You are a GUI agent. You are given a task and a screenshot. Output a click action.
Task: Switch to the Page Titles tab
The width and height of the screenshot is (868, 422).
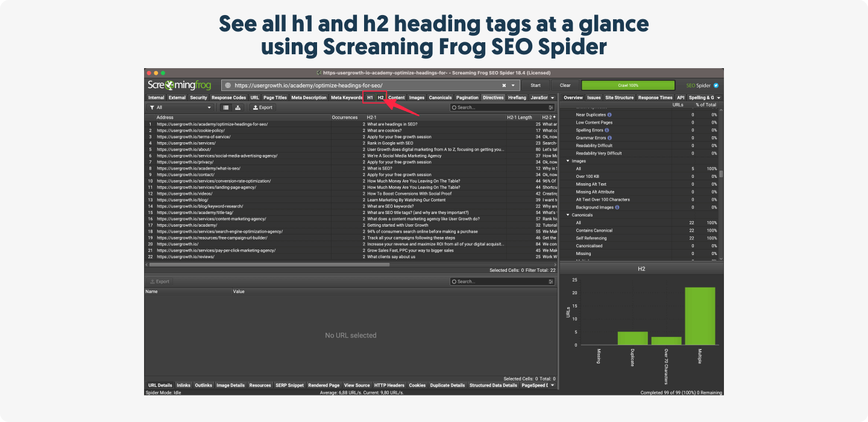coord(275,98)
